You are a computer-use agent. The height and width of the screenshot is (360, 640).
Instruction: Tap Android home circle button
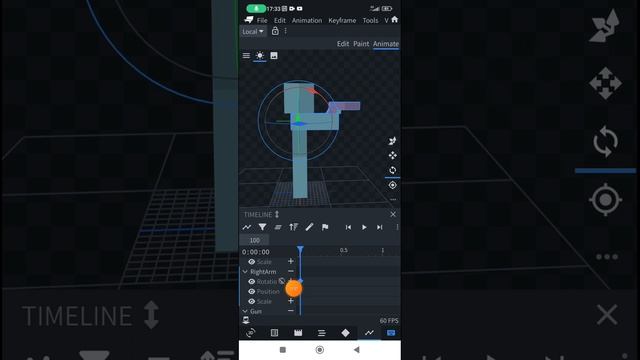pyautogui.click(x=320, y=350)
